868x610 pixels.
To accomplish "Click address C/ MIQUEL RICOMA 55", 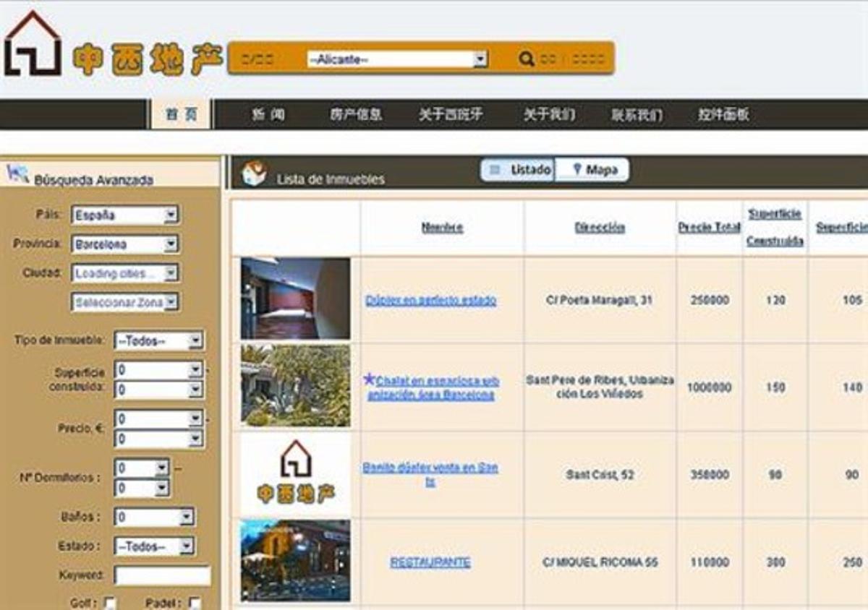I will pyautogui.click(x=600, y=562).
